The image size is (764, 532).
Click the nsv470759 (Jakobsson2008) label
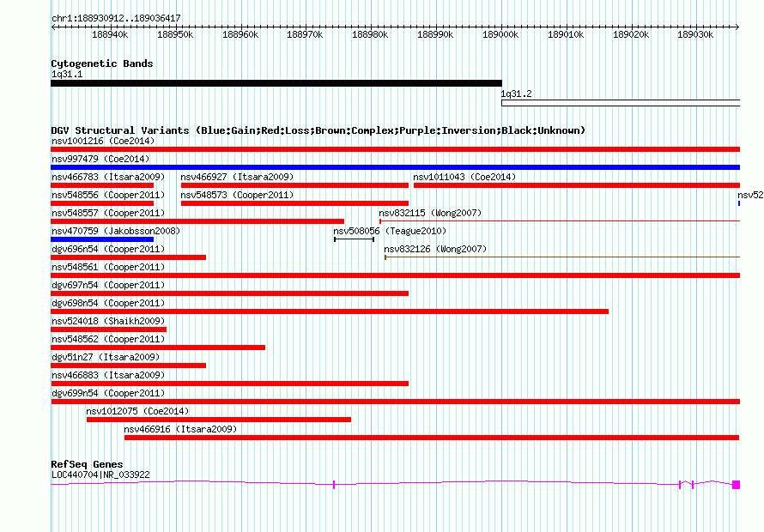tap(116, 231)
